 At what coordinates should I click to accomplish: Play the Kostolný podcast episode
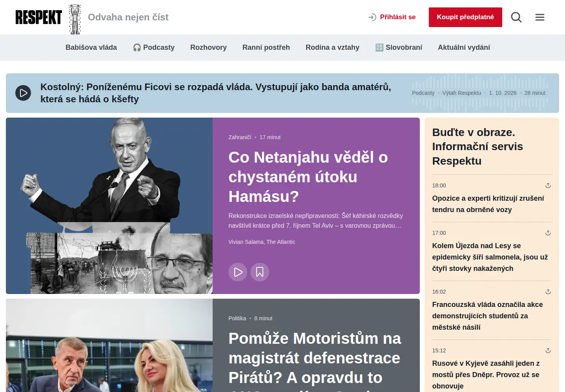click(x=23, y=93)
